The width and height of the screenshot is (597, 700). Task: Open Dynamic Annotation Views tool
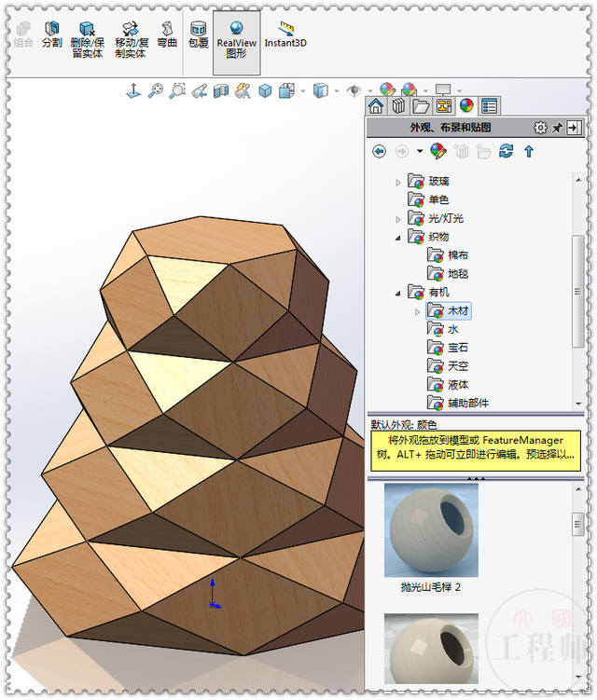point(243,91)
